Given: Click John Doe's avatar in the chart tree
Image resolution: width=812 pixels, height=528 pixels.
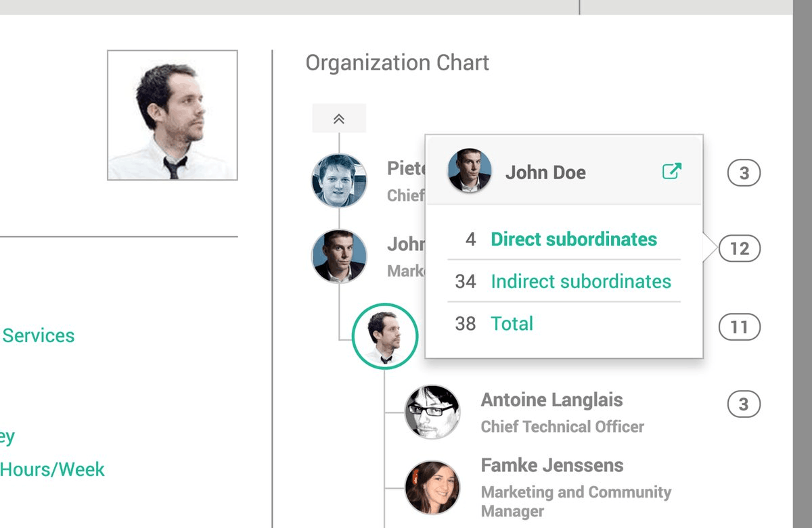Looking at the screenshot, I should (x=339, y=256).
